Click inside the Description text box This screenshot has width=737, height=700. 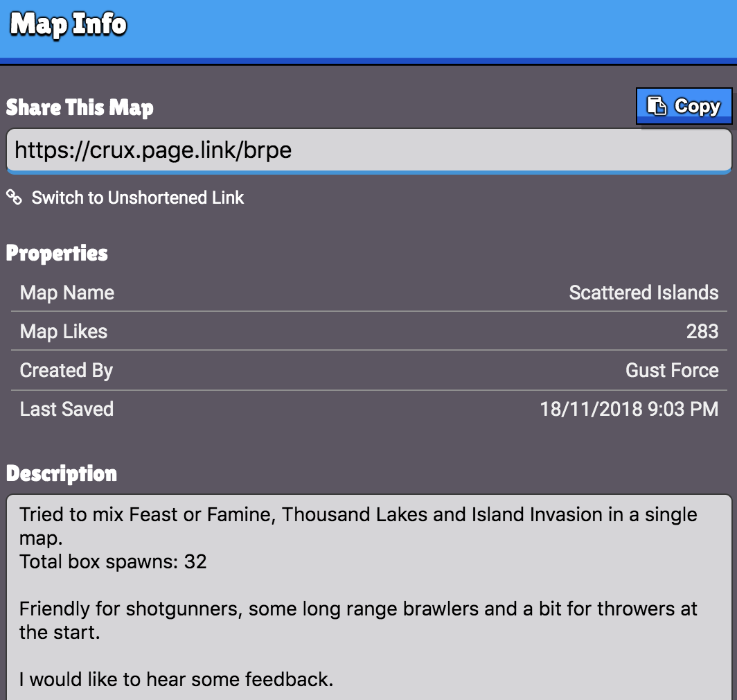coord(368,597)
